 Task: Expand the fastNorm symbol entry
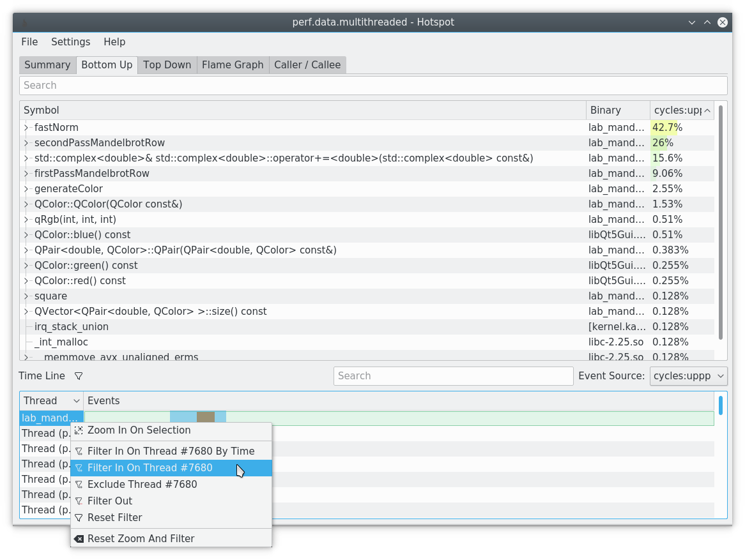(x=26, y=127)
